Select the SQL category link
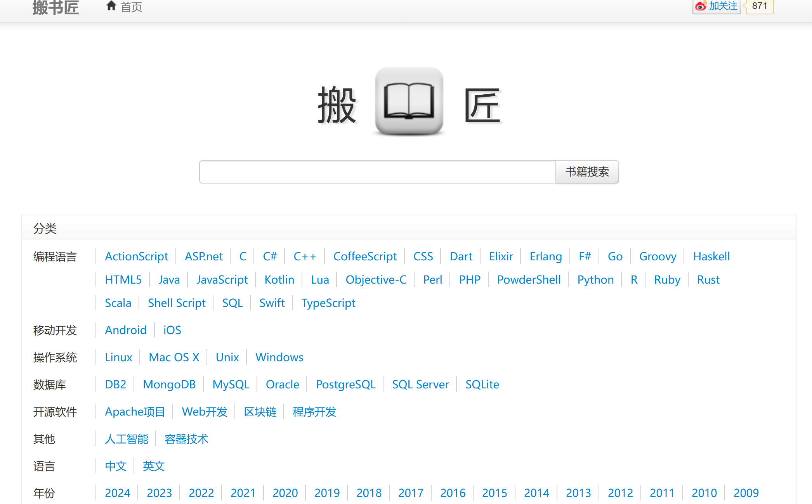The height and width of the screenshot is (504, 812). pos(232,303)
